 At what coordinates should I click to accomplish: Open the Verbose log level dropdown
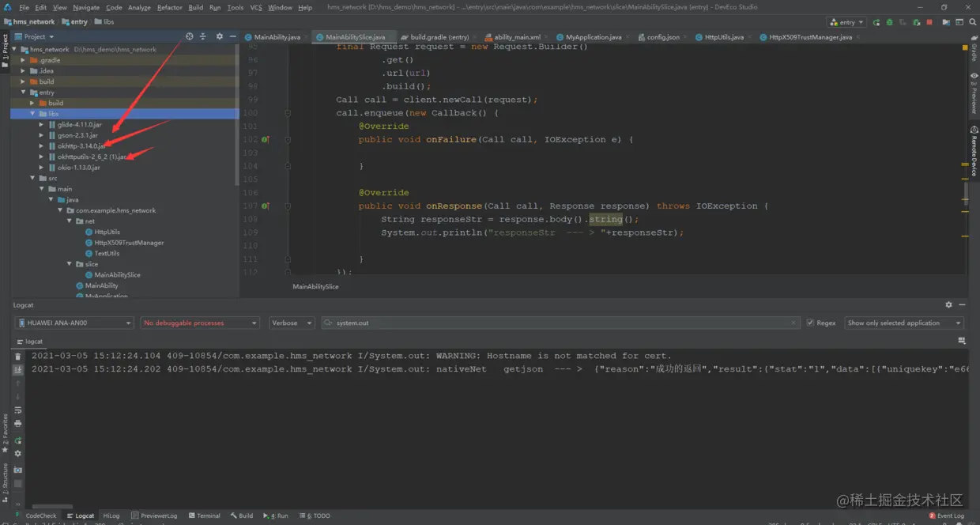click(x=291, y=323)
